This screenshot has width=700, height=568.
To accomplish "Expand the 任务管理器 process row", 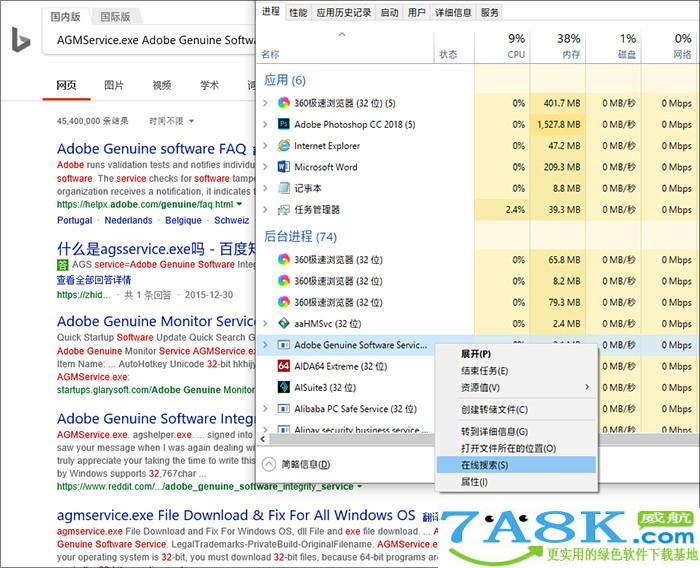I will coord(266,209).
